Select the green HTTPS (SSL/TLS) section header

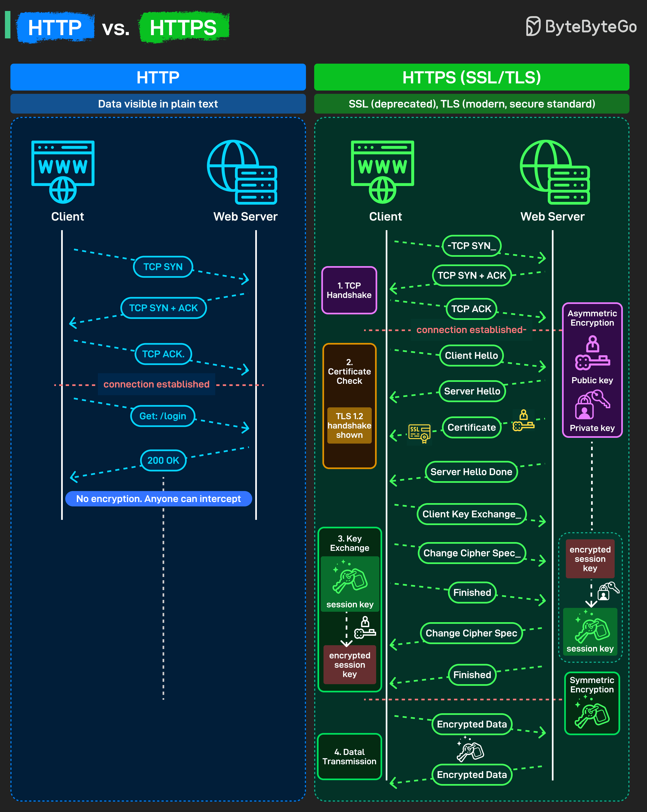click(471, 77)
